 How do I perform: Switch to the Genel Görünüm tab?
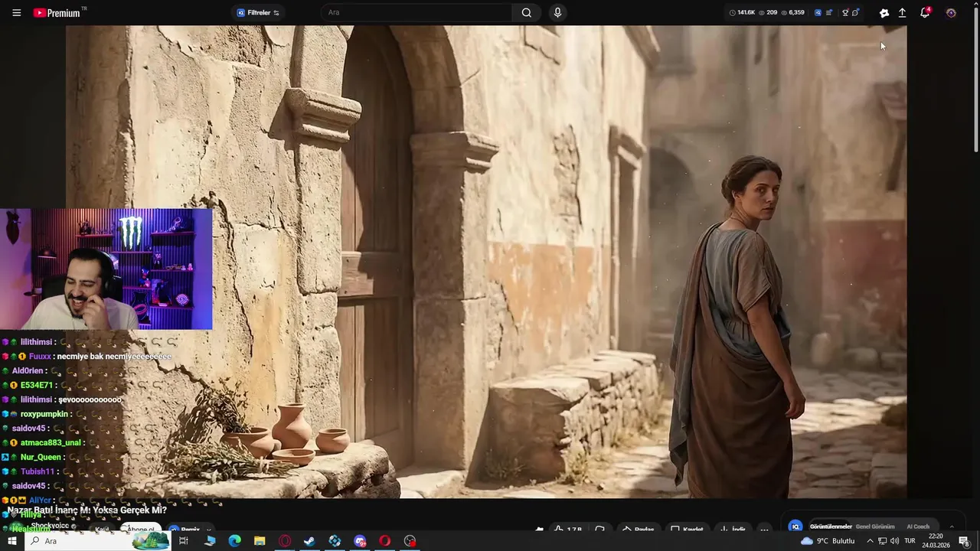coord(875,527)
